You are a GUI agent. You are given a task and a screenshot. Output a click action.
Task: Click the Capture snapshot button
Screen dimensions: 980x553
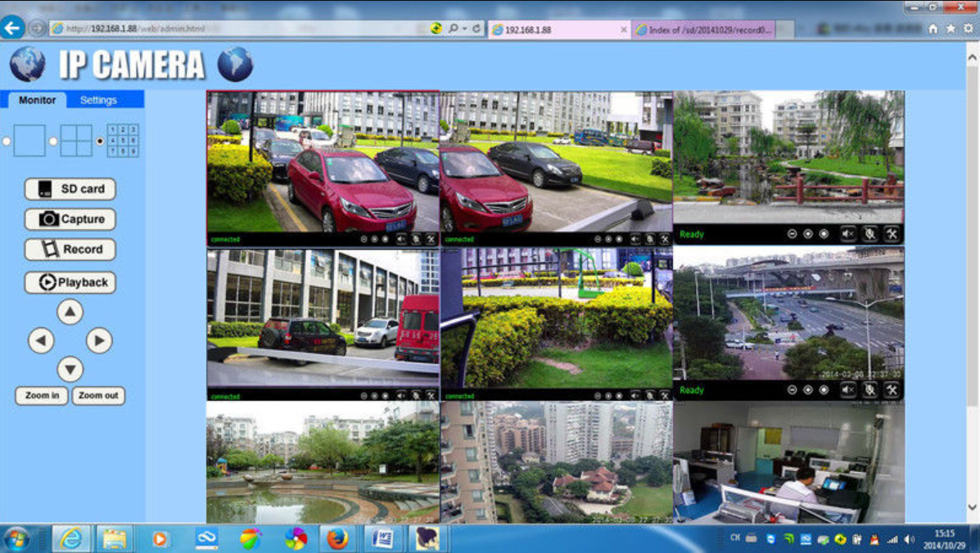coord(70,219)
